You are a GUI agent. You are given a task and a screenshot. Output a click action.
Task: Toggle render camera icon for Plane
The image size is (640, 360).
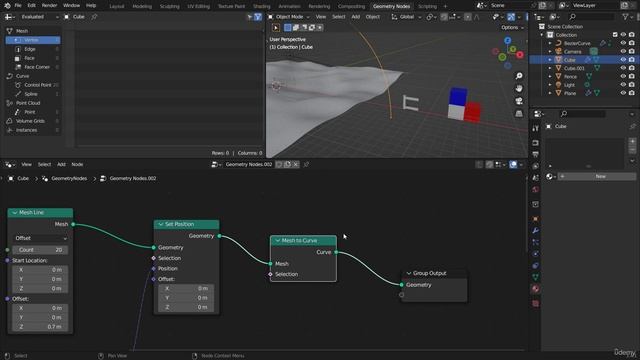pos(632,93)
